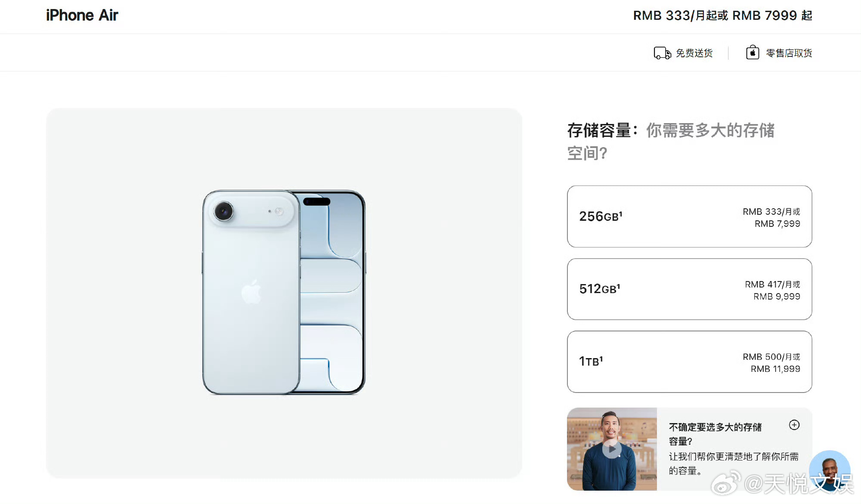Click the free delivery truck icon
This screenshot has height=504, width=861.
662,53
